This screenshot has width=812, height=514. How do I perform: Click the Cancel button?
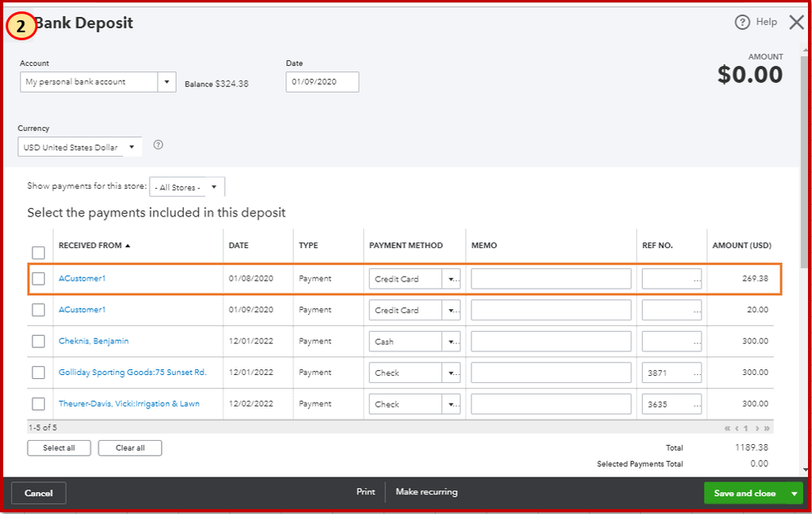click(39, 494)
